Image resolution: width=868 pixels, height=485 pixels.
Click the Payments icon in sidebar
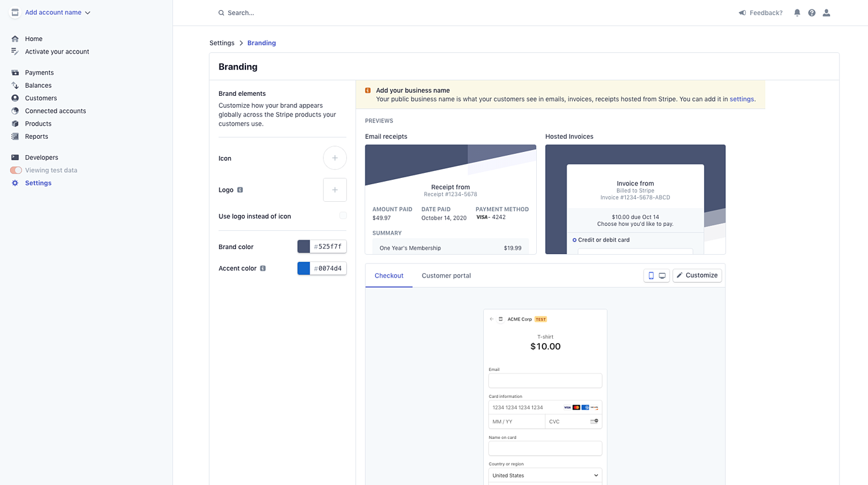[x=15, y=73]
